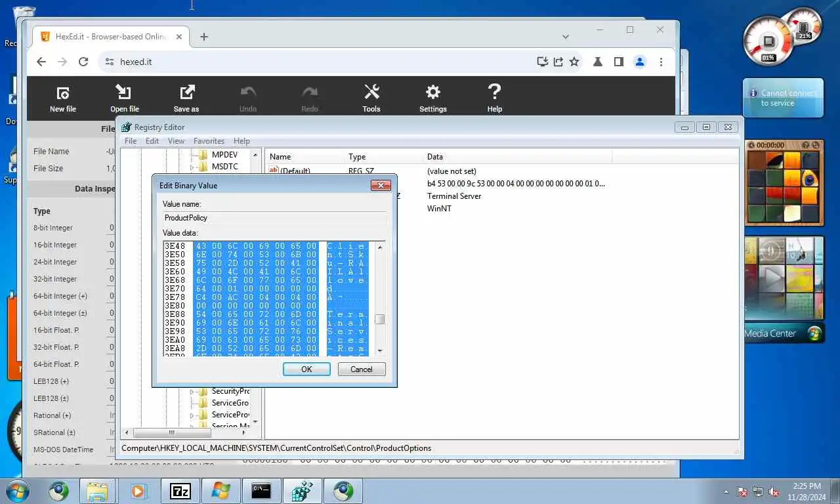Click the value data vertical scrollbar thumb

point(379,319)
